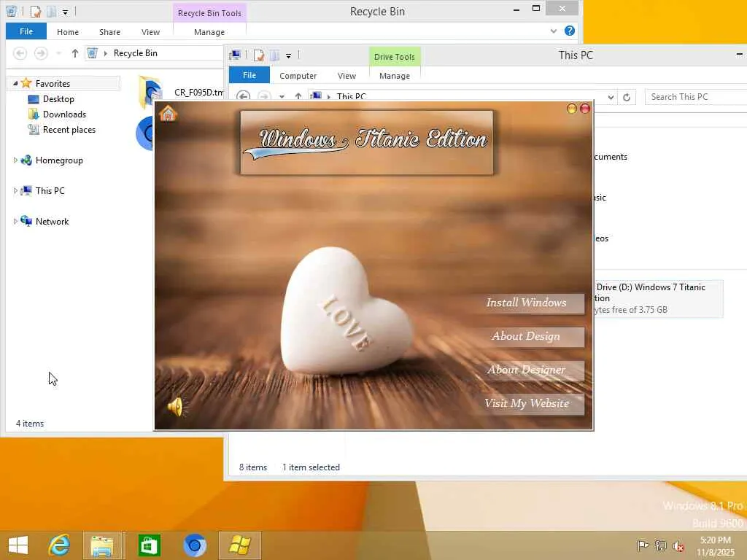Screen dimensions: 747x560
Task: Click the Recycle Bin address bar path
Action: pyautogui.click(x=135, y=53)
